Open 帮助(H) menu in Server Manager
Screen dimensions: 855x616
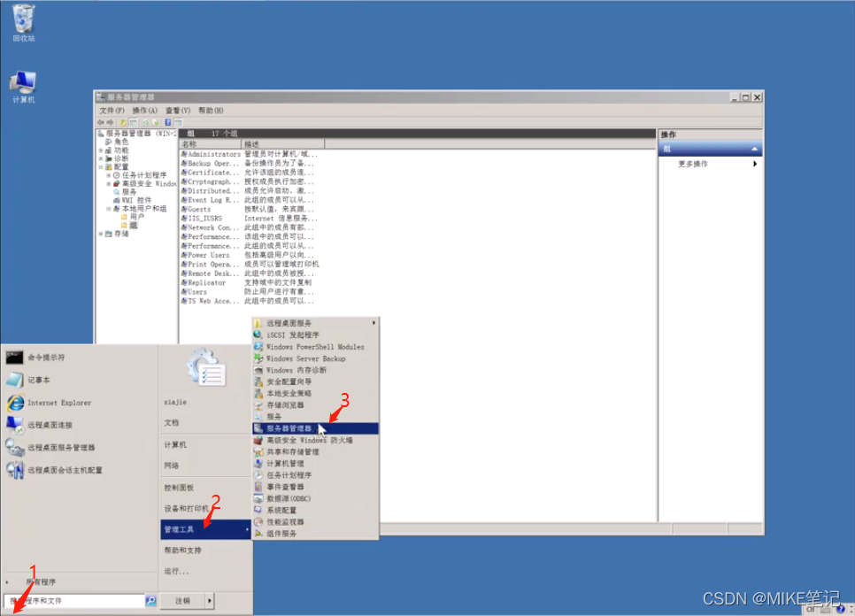tap(211, 111)
